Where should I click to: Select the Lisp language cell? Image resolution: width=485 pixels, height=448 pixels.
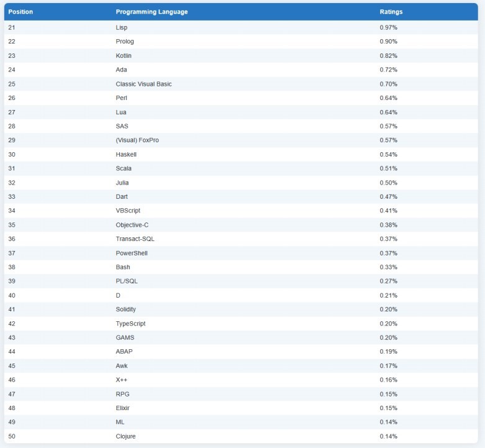pyautogui.click(x=122, y=28)
